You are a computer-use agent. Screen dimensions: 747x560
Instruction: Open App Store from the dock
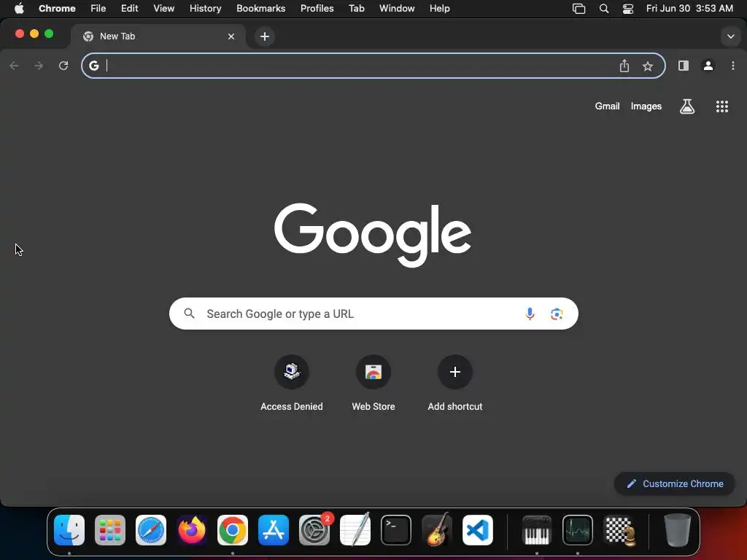(274, 530)
